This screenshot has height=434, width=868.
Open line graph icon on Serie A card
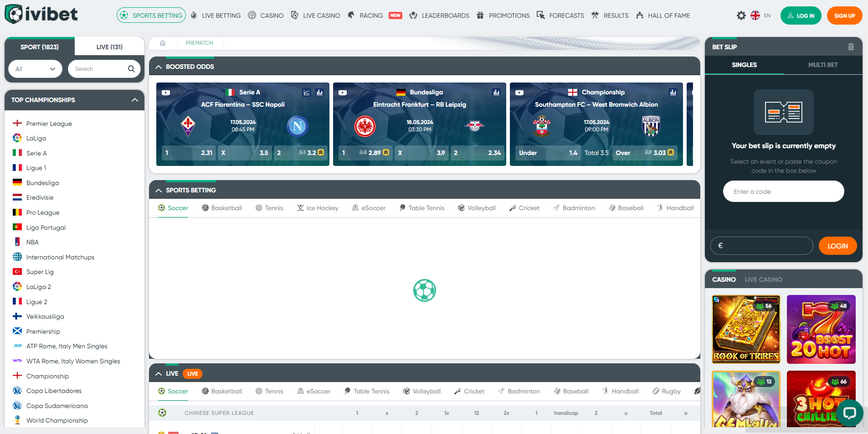pyautogui.click(x=307, y=93)
